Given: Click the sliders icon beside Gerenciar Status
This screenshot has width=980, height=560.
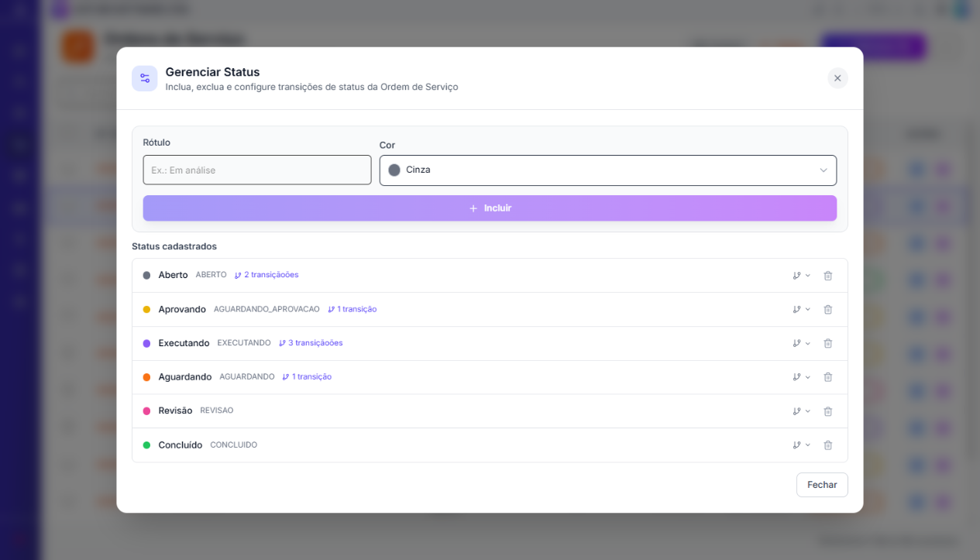Looking at the screenshot, I should [145, 78].
